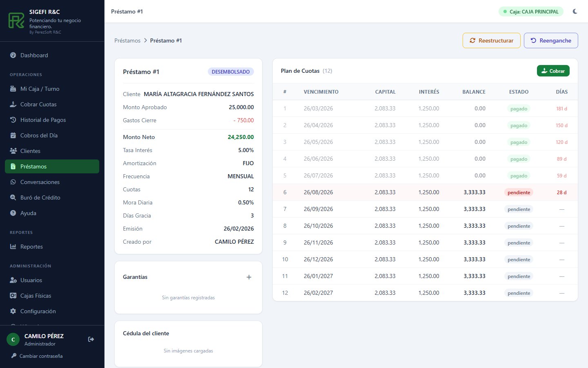Go to Historial de Pagos page
The width and height of the screenshot is (588, 368).
tap(52, 120)
